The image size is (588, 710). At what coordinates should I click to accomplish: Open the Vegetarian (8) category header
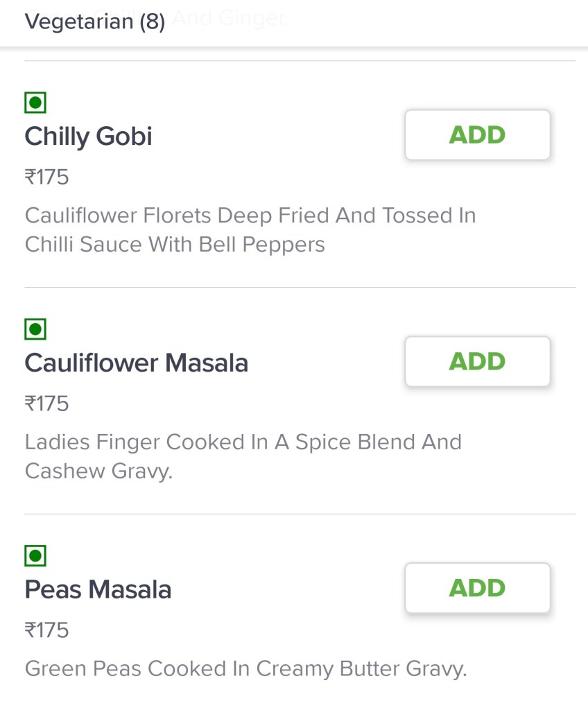tap(95, 21)
